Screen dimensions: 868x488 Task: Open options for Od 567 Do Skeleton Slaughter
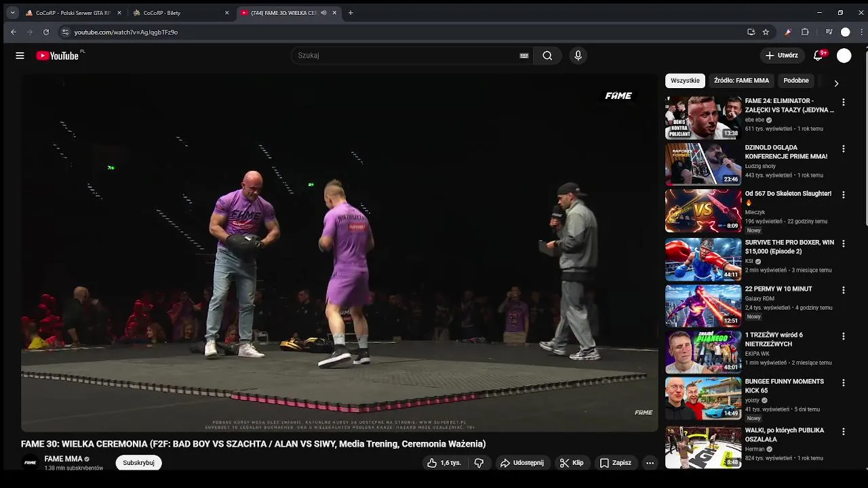click(844, 195)
